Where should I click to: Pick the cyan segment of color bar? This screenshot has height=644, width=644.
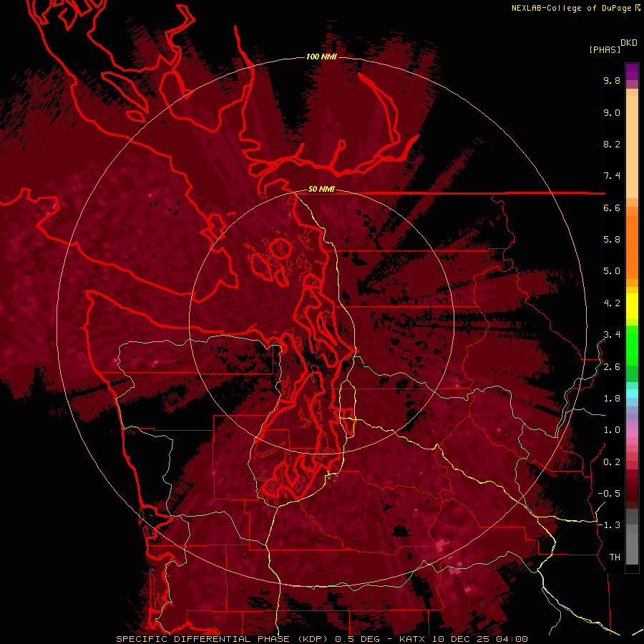632,394
